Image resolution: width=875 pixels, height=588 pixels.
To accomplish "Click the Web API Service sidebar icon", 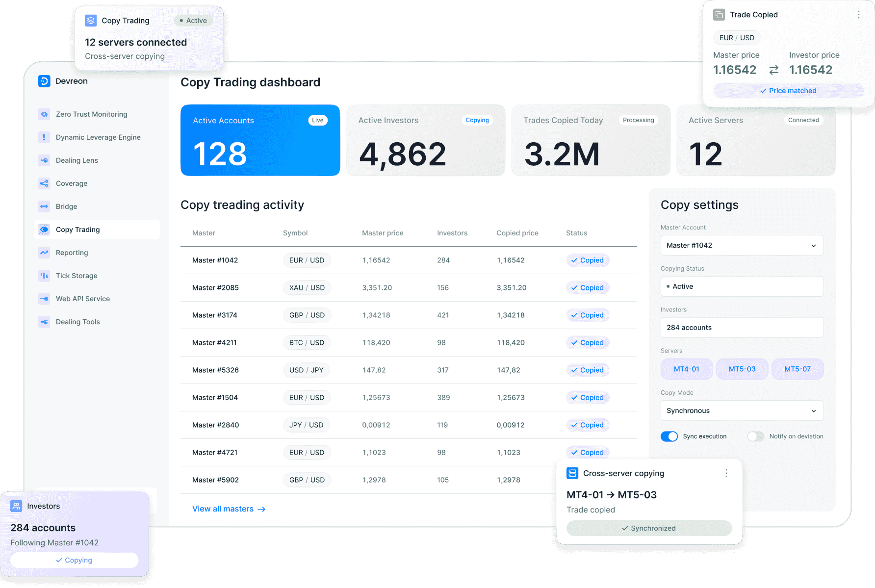I will tap(44, 299).
